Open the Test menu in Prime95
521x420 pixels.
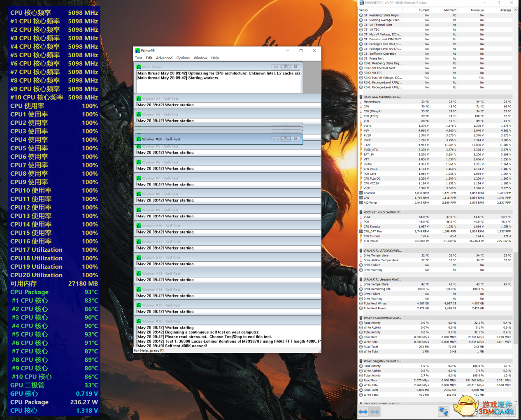(138, 58)
